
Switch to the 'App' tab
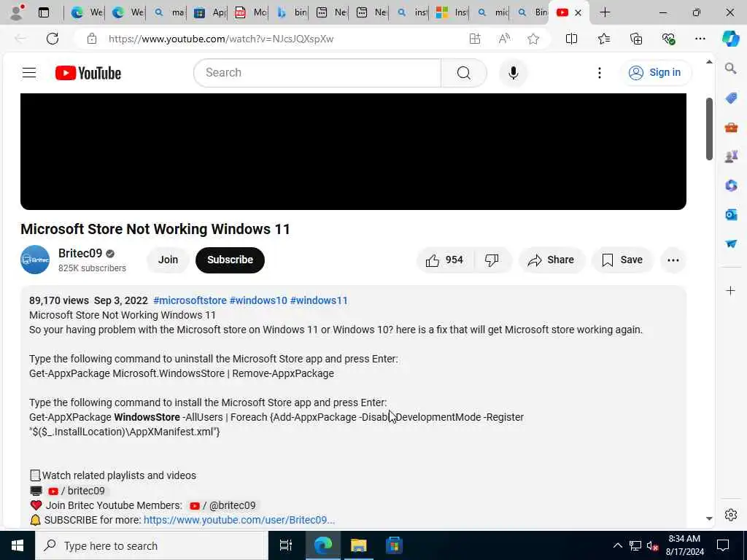(209, 12)
